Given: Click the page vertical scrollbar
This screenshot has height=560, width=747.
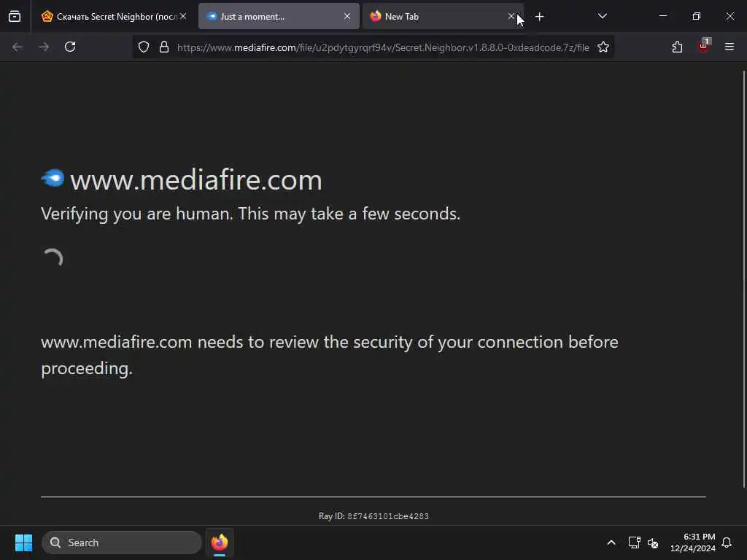Looking at the screenshot, I should (743, 279).
